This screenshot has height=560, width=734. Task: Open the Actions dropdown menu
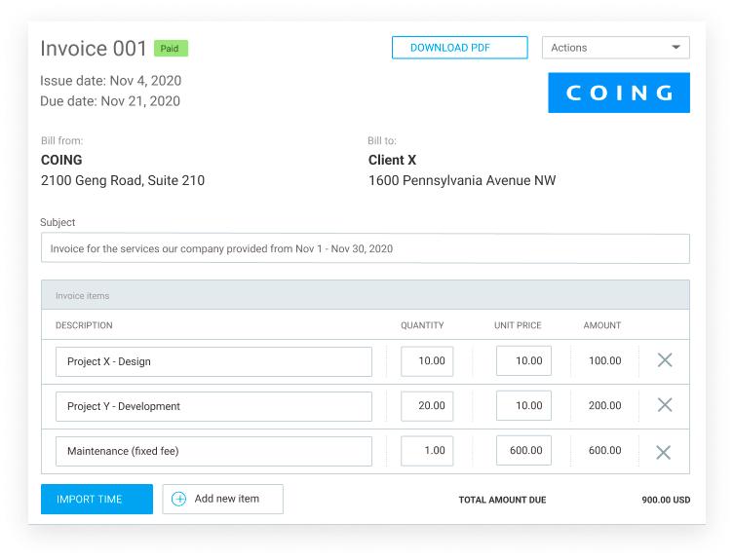615,48
